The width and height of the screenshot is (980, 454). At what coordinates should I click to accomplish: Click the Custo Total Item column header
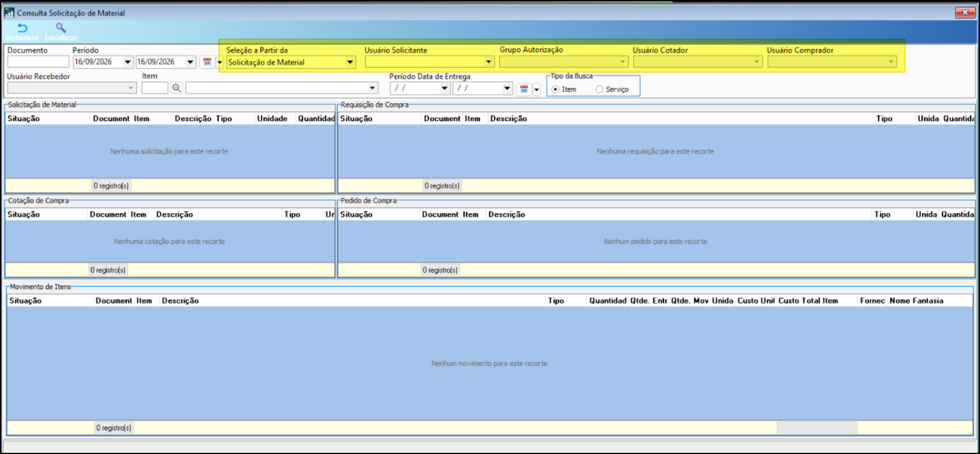817,301
